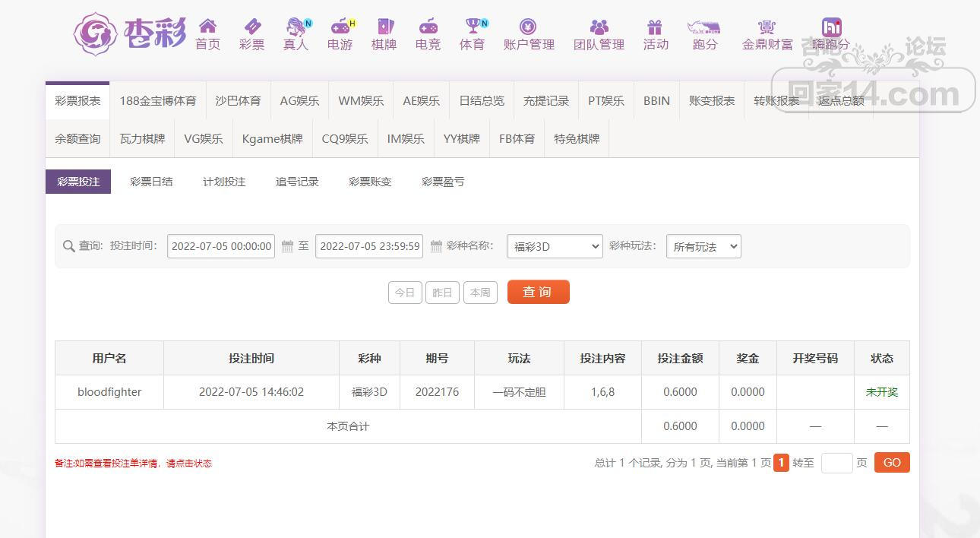Open calendar icon beside start time
The height and width of the screenshot is (538, 980).
point(287,246)
